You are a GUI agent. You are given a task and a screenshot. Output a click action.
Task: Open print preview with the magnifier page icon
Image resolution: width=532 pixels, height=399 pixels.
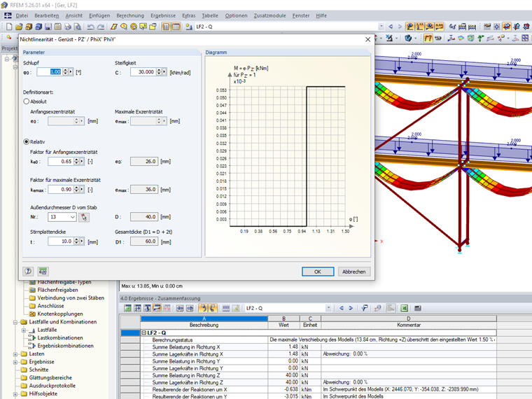coord(78,27)
